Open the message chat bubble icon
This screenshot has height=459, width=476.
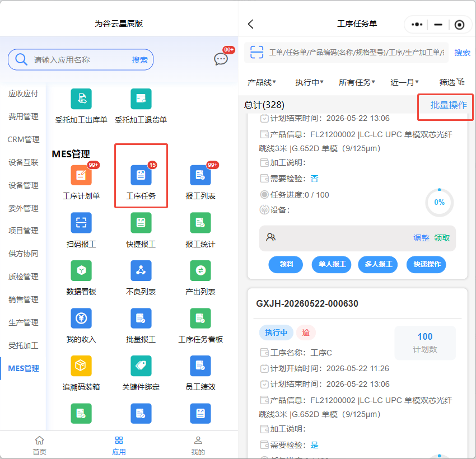pos(221,59)
